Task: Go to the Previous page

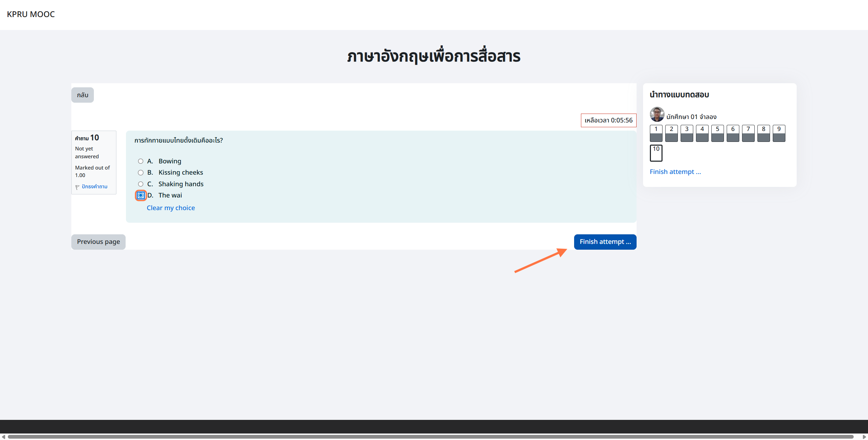Action: (98, 242)
